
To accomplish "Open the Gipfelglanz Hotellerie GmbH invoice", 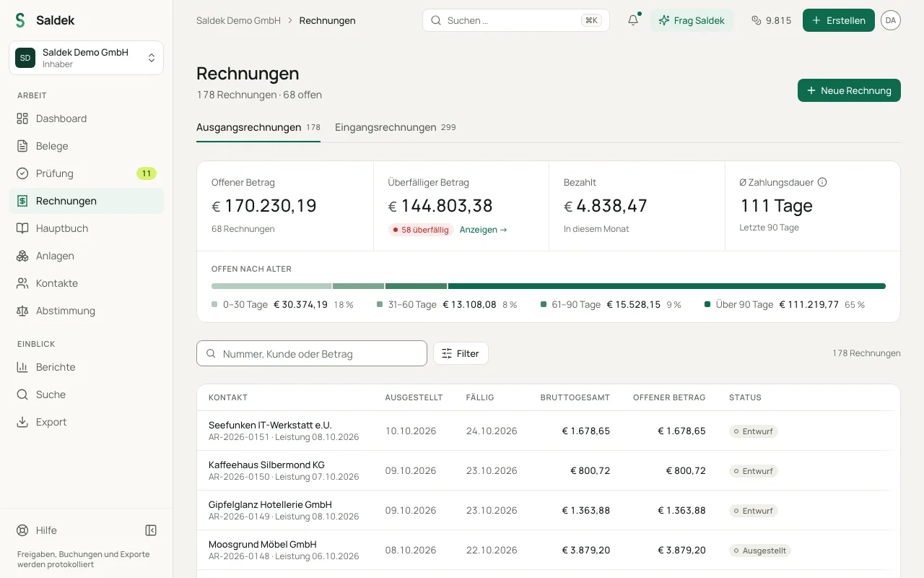I will (x=549, y=510).
